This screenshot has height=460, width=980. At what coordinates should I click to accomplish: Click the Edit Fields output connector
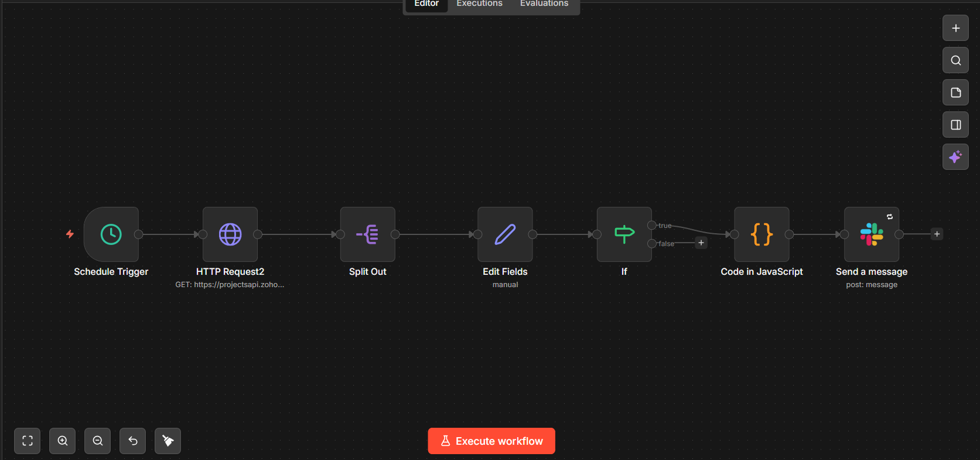click(532, 234)
